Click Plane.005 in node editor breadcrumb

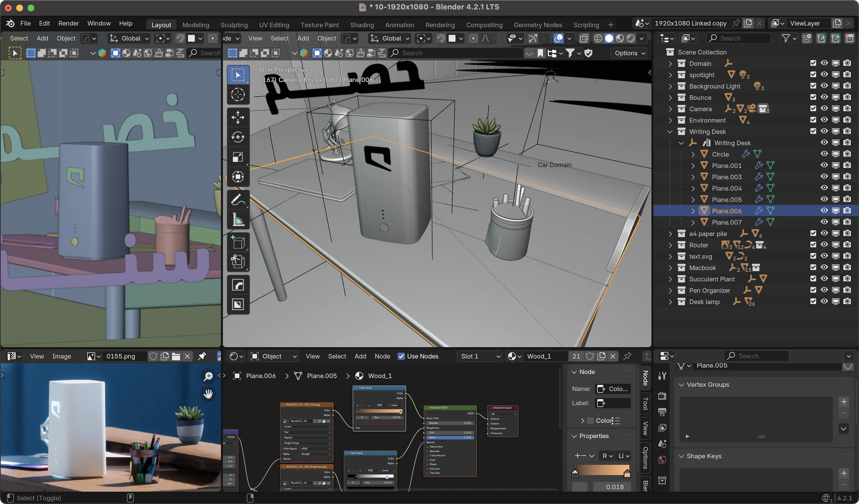(x=321, y=376)
